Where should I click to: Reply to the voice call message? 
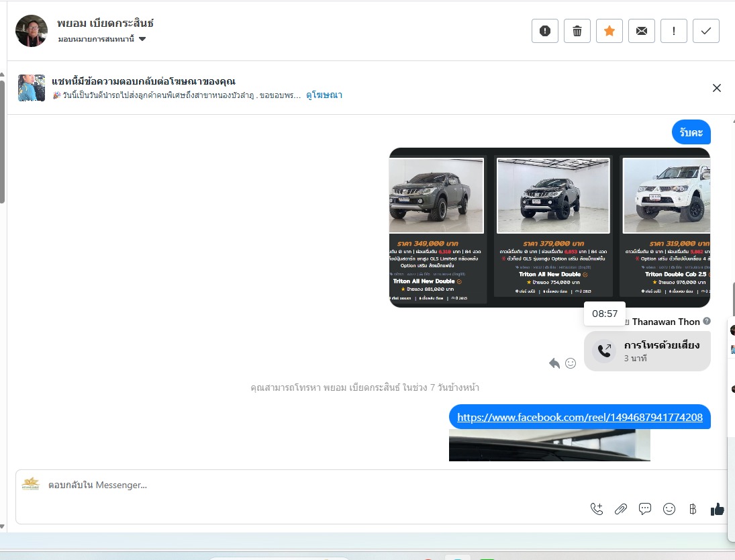click(554, 363)
